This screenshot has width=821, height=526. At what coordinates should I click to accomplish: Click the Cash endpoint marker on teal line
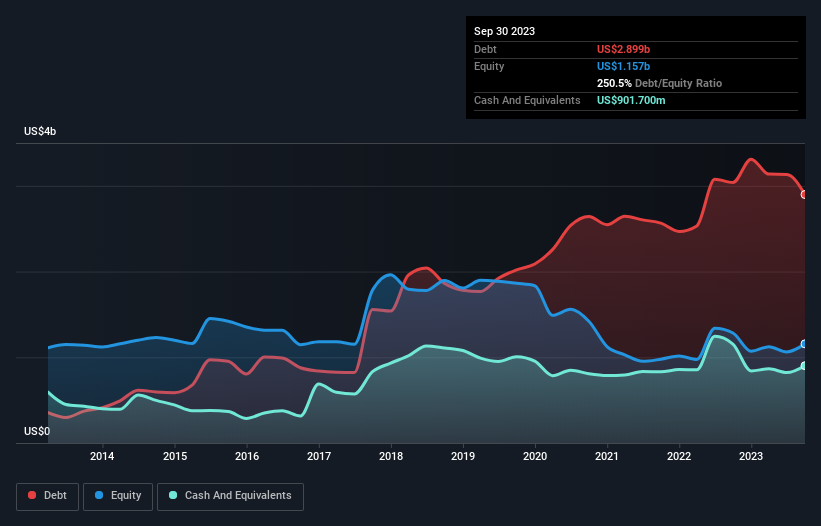tap(804, 366)
